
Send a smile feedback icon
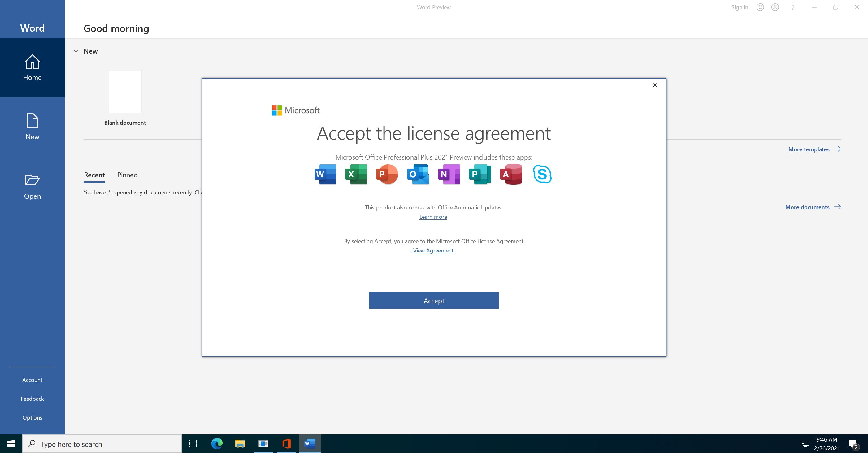pos(760,7)
